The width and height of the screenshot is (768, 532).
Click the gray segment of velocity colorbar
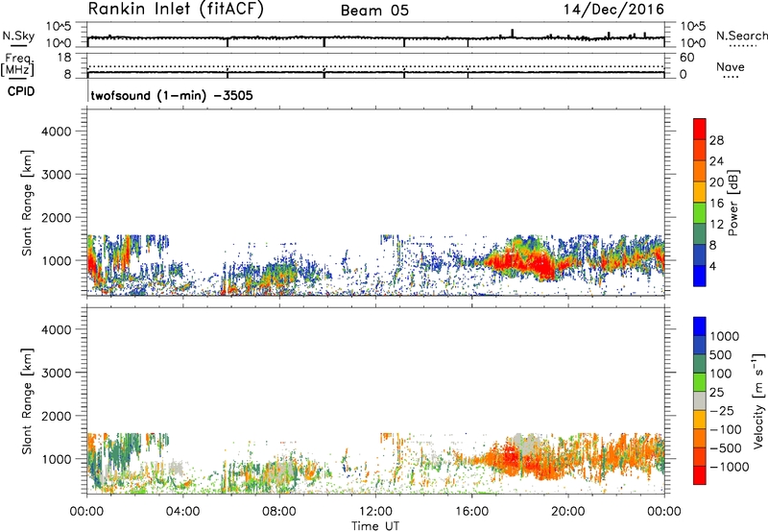[x=700, y=400]
